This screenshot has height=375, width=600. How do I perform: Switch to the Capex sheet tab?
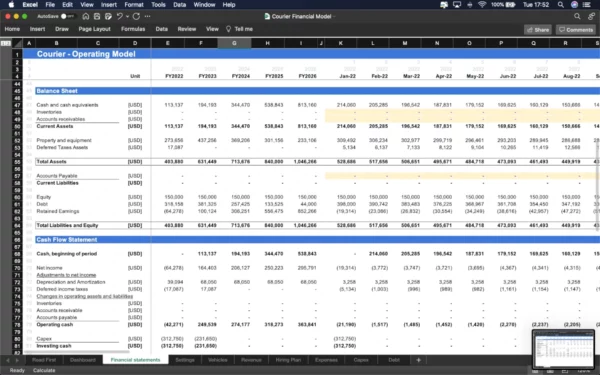coord(361,360)
